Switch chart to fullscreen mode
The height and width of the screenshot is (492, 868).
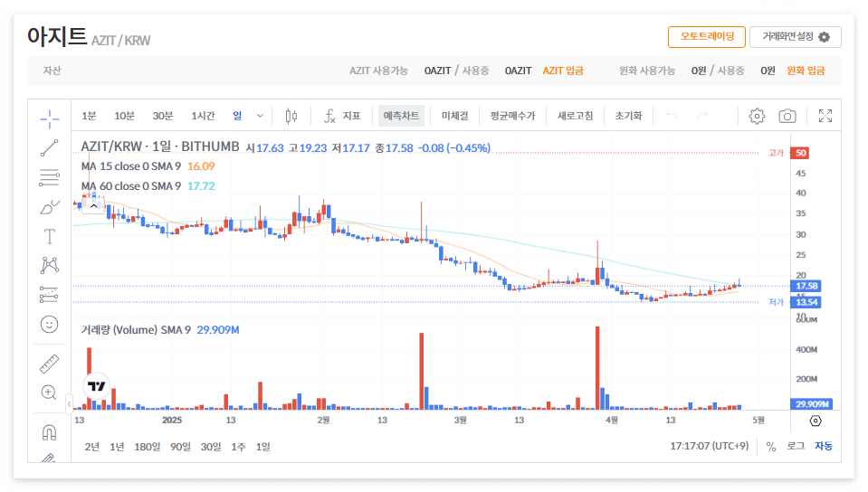point(825,116)
